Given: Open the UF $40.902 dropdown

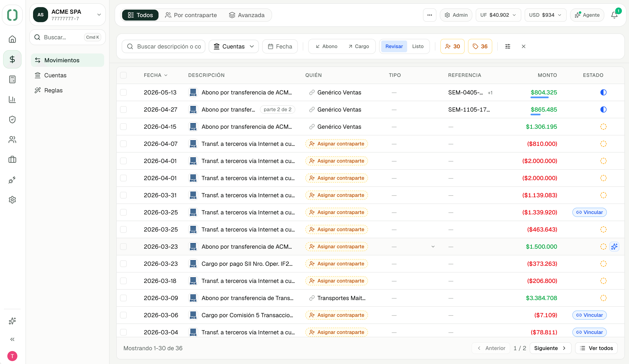Looking at the screenshot, I should point(498,15).
